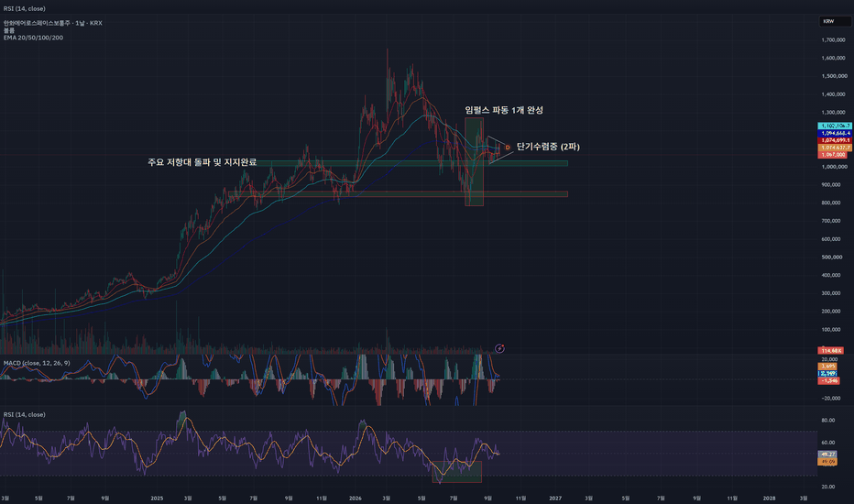
Task: Open the KRW currency selector
Action: pos(835,21)
